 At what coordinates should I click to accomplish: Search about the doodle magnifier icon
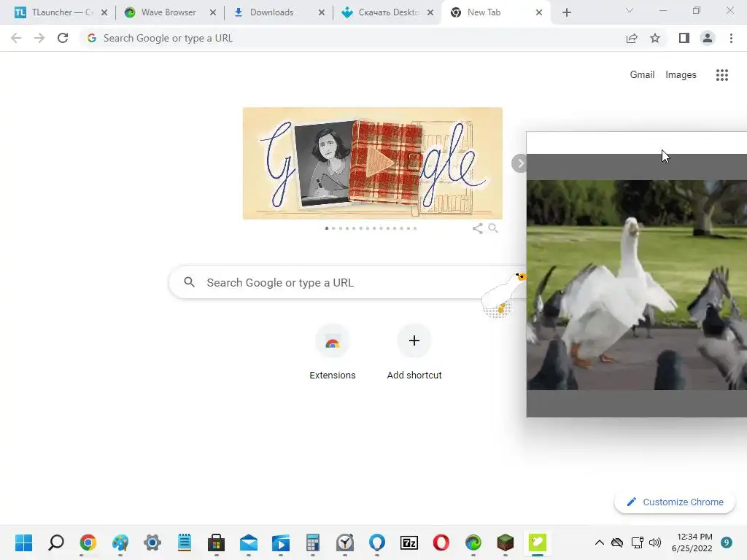point(493,228)
